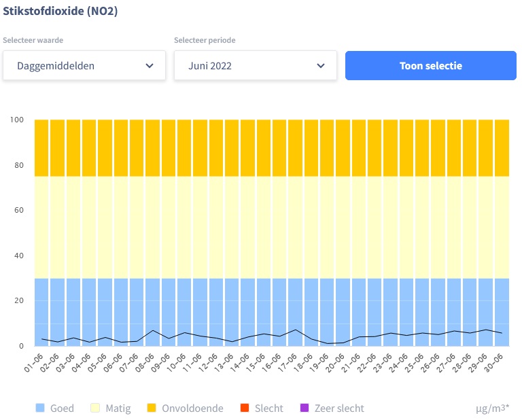Click the 01-06 date label
Viewport: 522px width, 420px height.
(x=33, y=363)
